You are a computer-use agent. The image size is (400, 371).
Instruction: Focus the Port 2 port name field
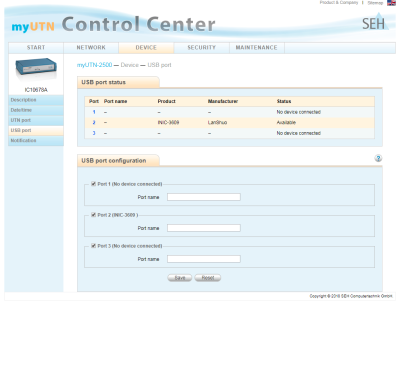pos(204,228)
